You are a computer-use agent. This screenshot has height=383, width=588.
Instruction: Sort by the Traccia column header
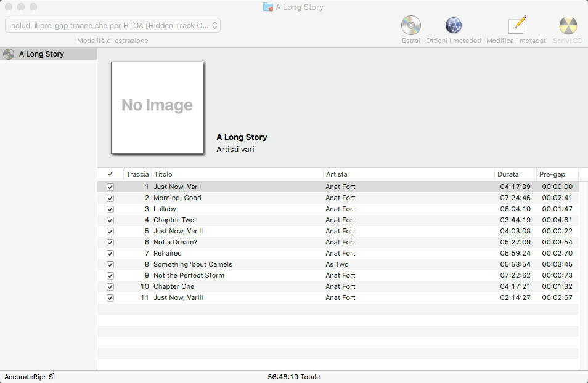click(x=137, y=174)
